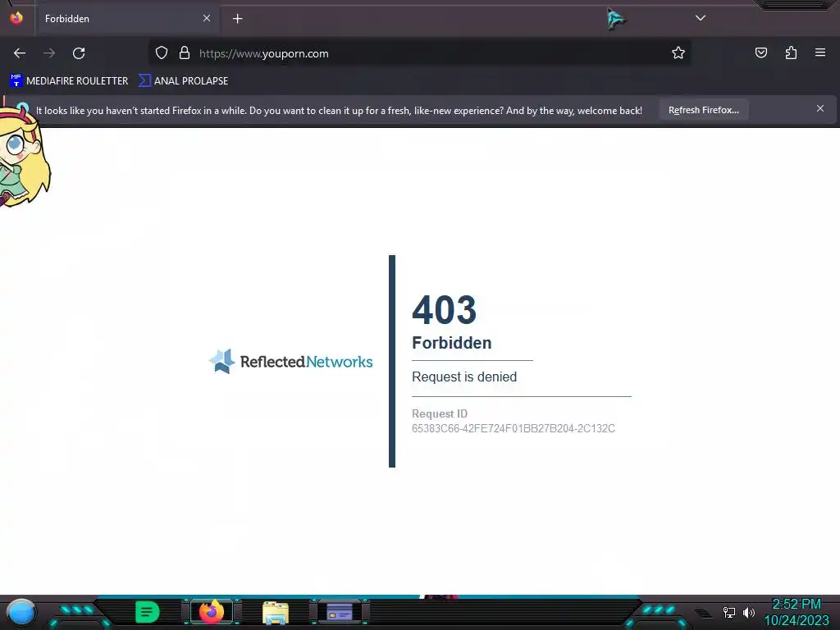The height and width of the screenshot is (630, 840).
Task: Open the Start orb on the taskbar
Action: pos(21,612)
